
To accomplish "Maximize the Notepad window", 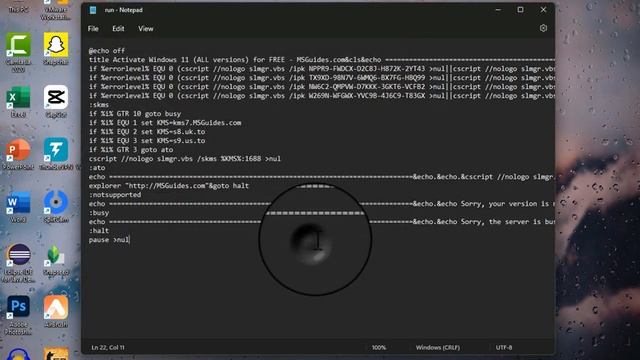I will [x=520, y=10].
